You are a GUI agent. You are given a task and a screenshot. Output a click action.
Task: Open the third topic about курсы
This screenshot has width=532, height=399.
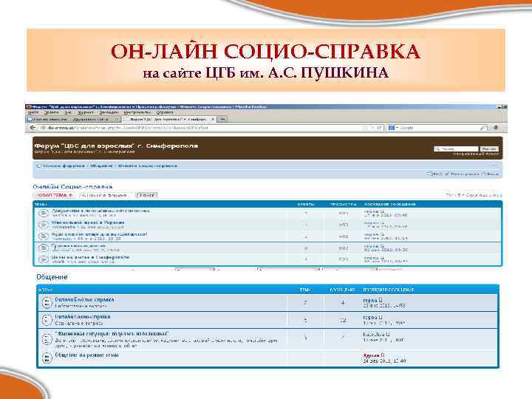point(100,234)
